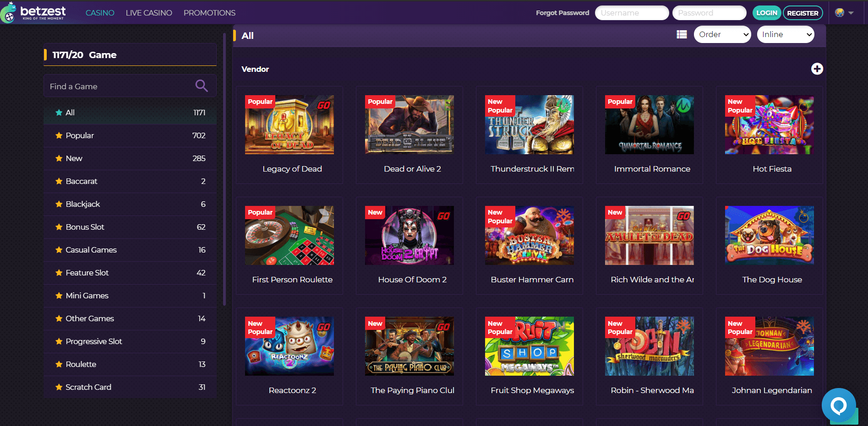Open the live chat bubble
The height and width of the screenshot is (426, 868).
(838, 405)
